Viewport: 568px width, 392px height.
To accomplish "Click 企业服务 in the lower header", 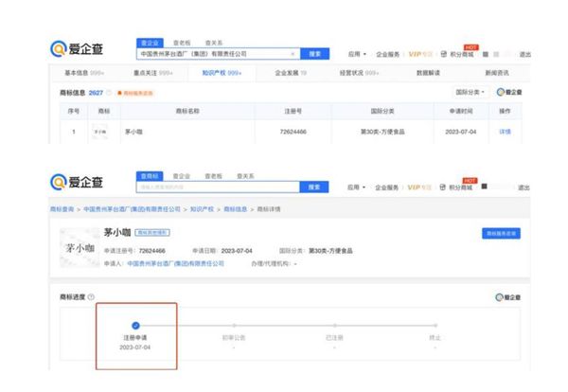I will point(386,187).
